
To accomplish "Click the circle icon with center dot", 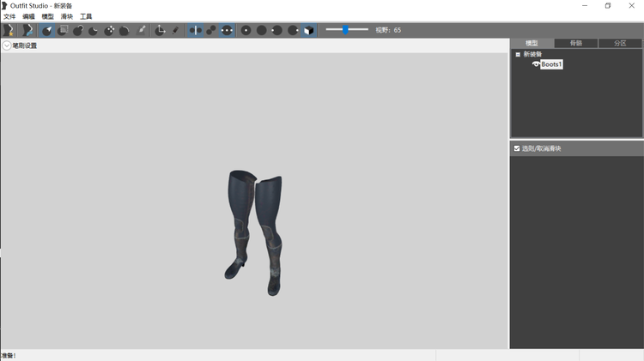I will [246, 30].
